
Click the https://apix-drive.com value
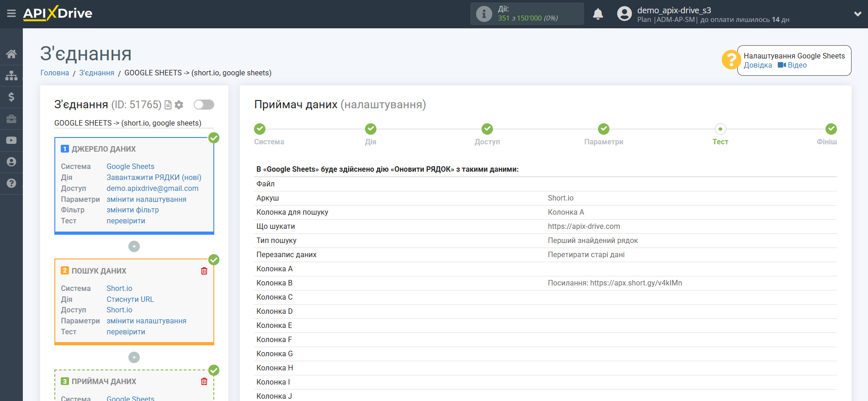pyautogui.click(x=584, y=227)
